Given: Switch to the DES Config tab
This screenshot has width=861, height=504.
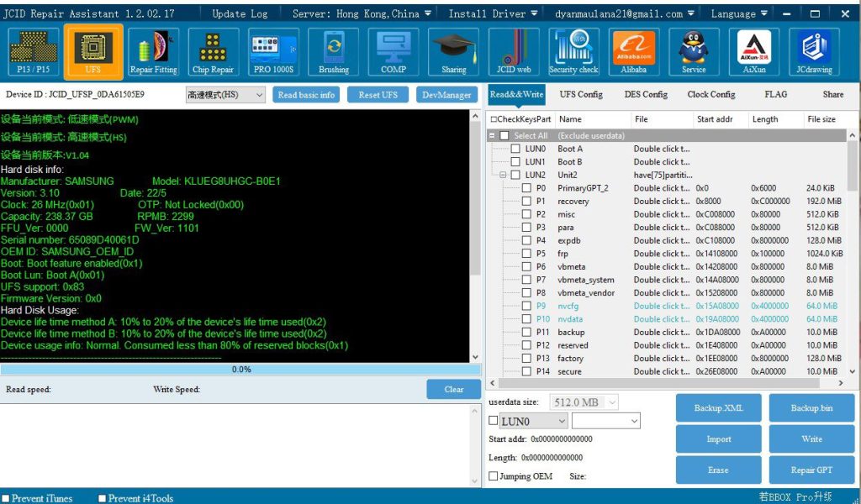Looking at the screenshot, I should (646, 95).
